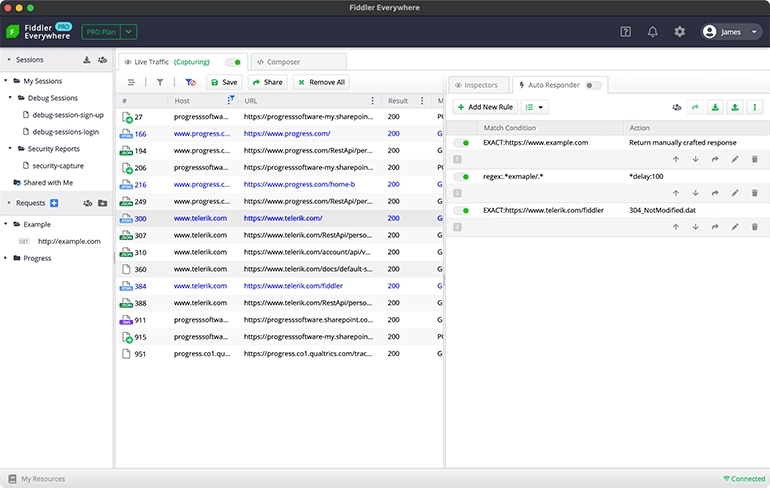Edit the EXACT example.com rule

click(735, 160)
